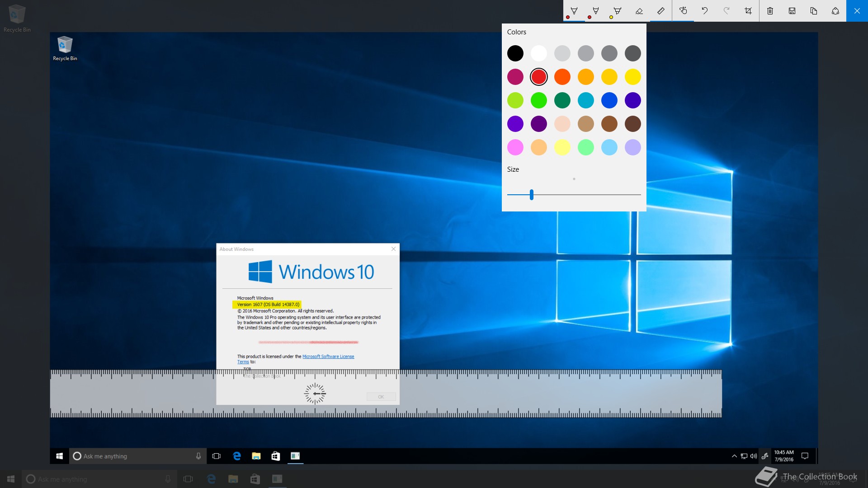Toggle the ruler tool in the toolbar
Image resolution: width=868 pixels, height=488 pixels.
tap(661, 11)
